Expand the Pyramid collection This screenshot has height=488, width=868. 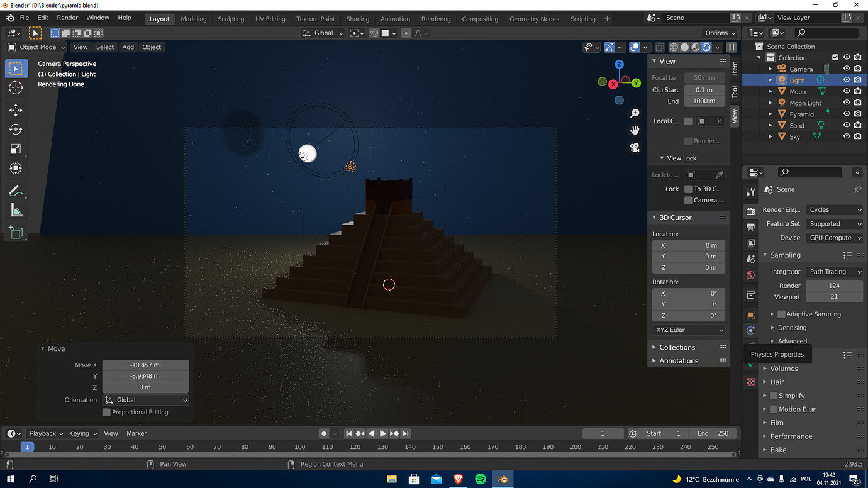770,114
